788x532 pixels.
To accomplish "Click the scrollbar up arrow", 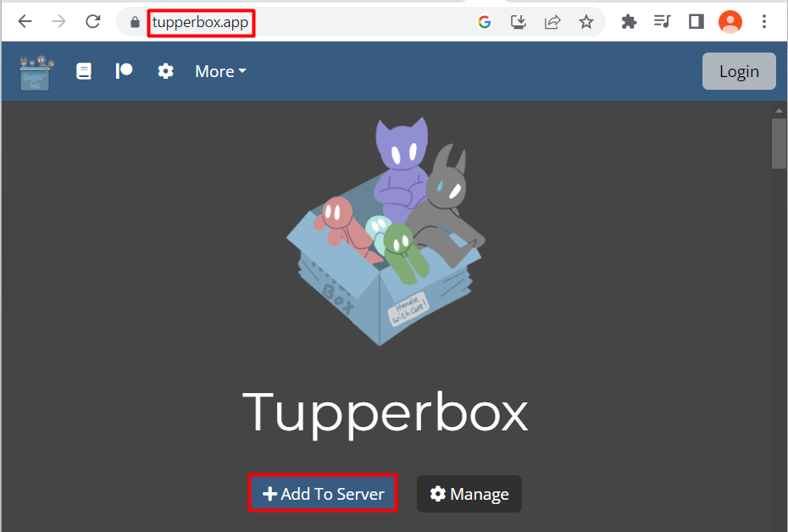I will (x=779, y=110).
